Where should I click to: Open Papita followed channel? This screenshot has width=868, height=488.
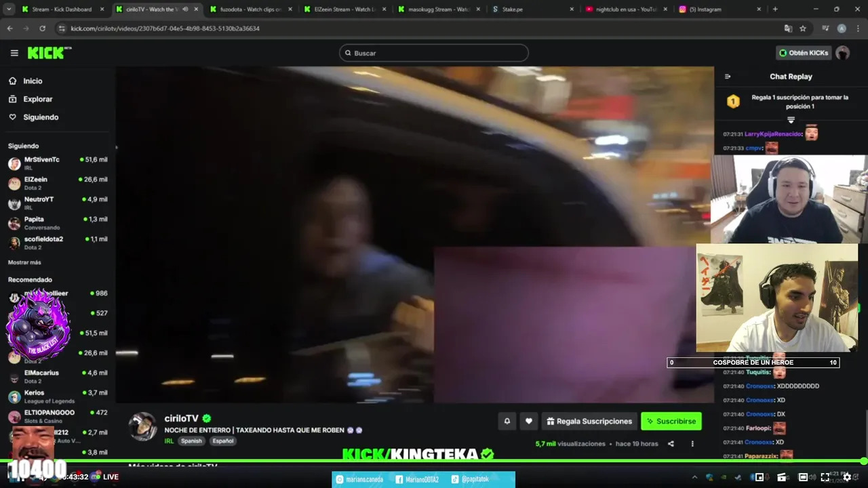(58, 222)
